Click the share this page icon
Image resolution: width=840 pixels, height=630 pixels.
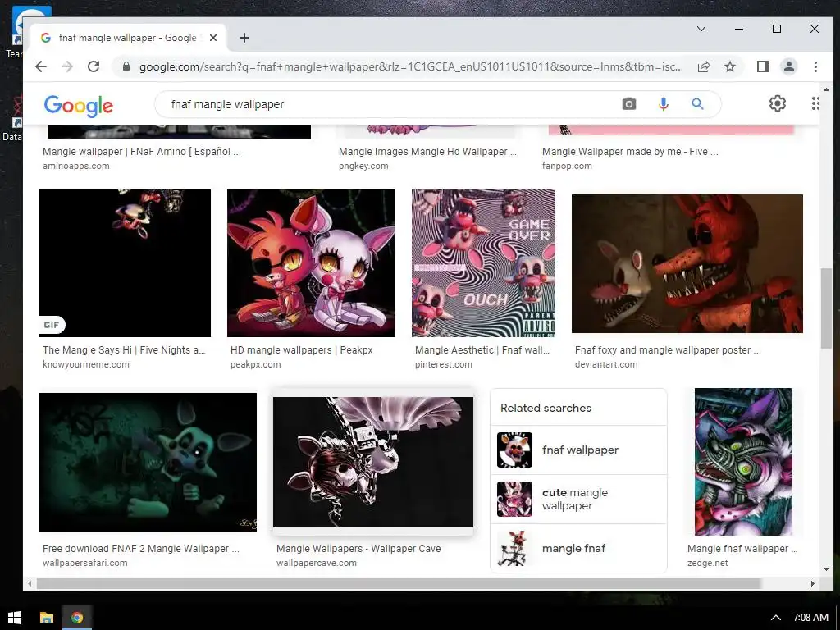704,66
